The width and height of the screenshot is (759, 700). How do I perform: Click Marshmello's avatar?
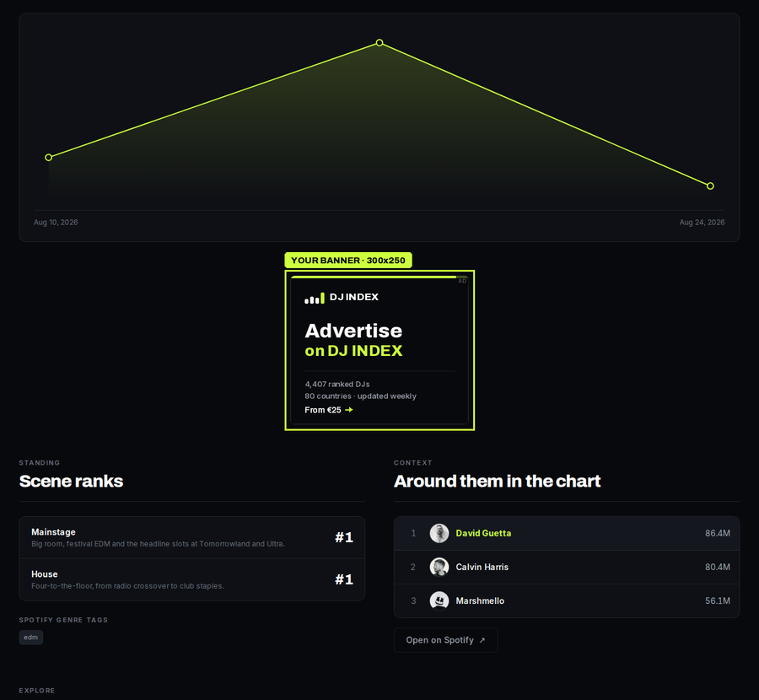pyautogui.click(x=439, y=600)
